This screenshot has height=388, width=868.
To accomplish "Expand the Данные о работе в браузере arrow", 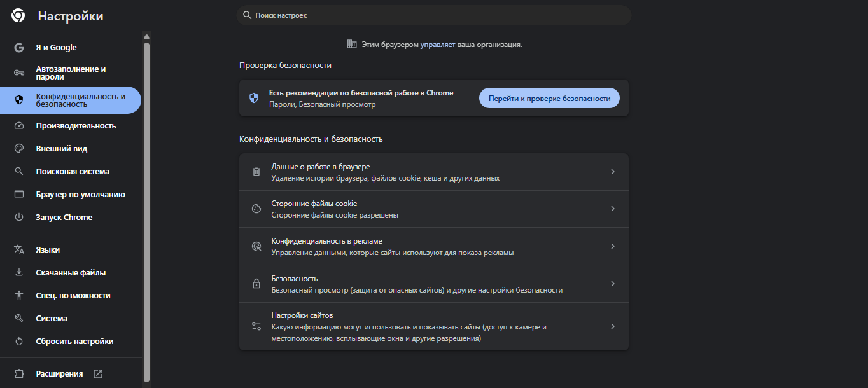I will tap(613, 172).
